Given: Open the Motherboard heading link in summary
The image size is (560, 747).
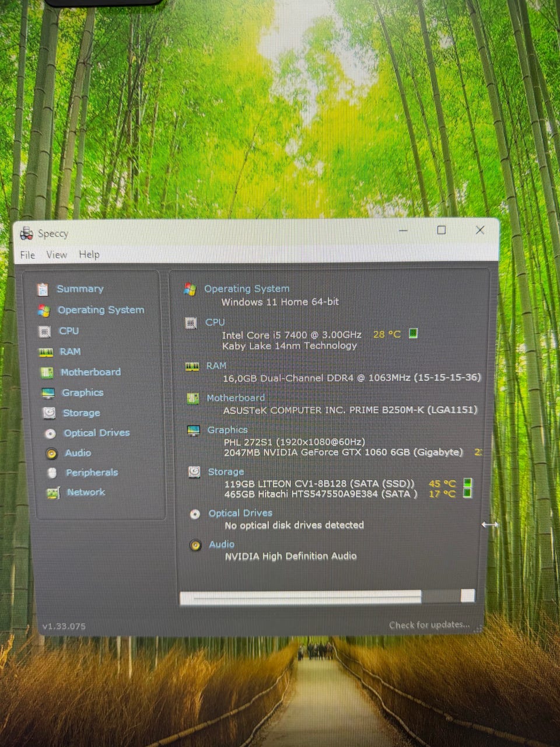Looking at the screenshot, I should coord(236,398).
